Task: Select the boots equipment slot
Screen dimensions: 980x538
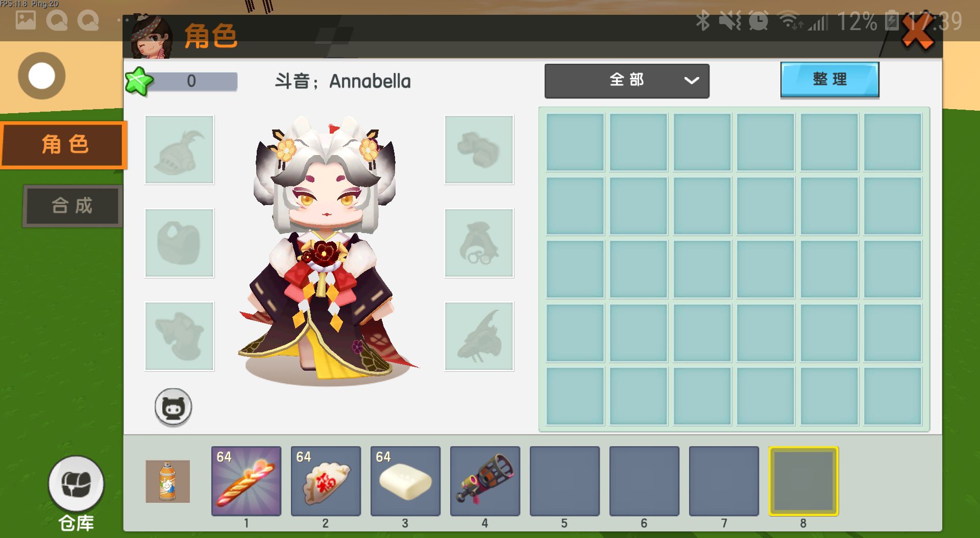Action: coord(179,336)
